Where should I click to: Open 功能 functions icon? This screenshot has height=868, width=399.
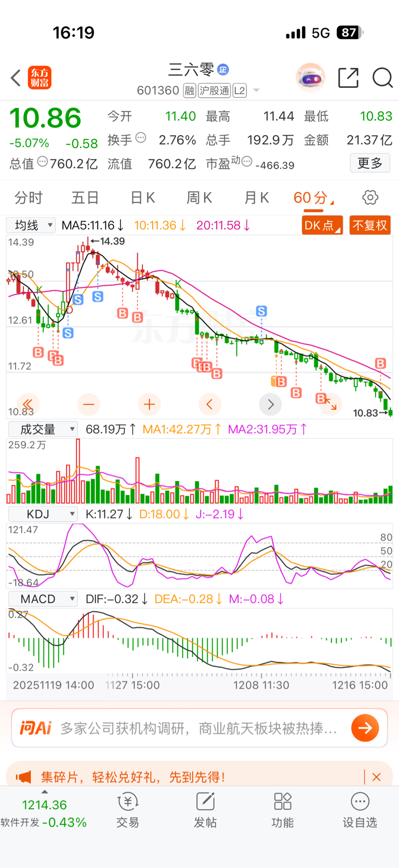tap(283, 811)
